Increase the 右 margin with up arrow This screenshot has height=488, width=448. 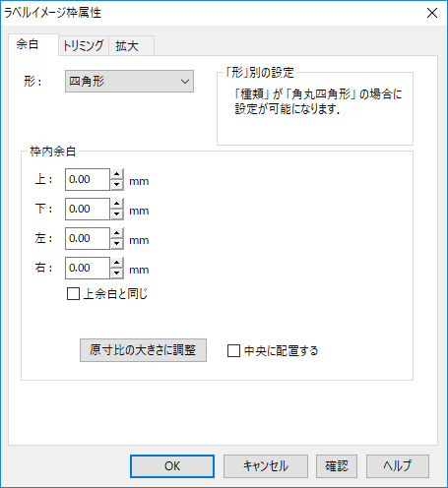117,263
